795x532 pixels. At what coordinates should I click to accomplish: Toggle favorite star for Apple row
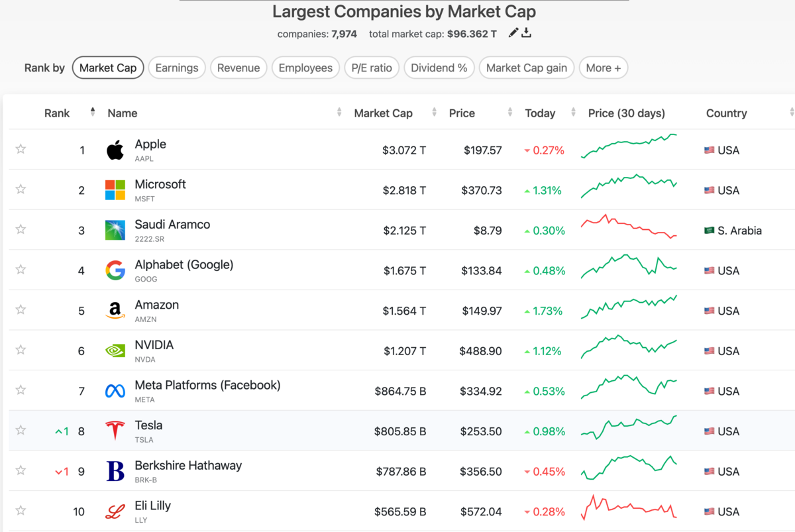(21, 149)
